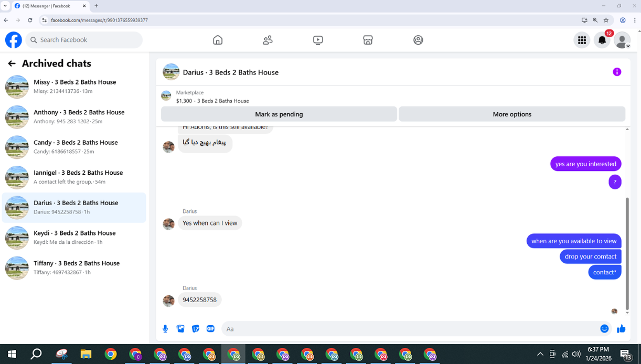Open the Marketplace icon in top navigation
This screenshot has height=364, width=641.
[x=368, y=40]
